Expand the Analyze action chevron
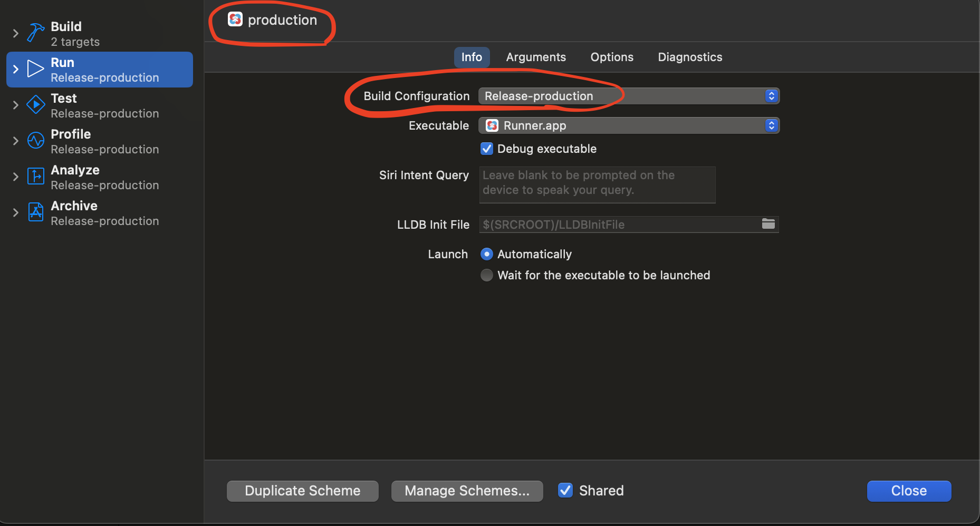 15,177
